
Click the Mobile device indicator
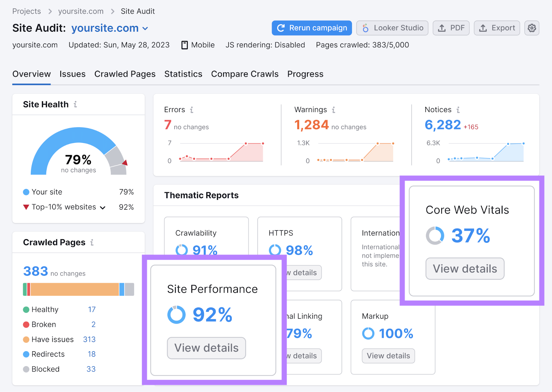point(197,45)
